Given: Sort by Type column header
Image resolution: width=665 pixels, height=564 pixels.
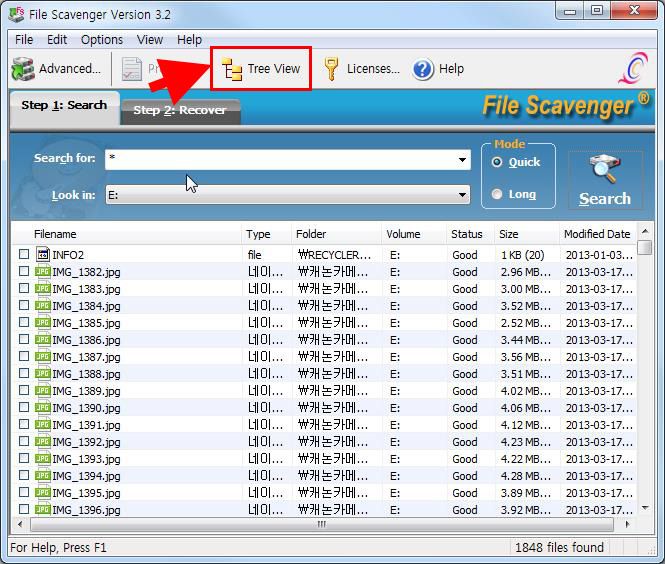Looking at the screenshot, I should pos(266,234).
